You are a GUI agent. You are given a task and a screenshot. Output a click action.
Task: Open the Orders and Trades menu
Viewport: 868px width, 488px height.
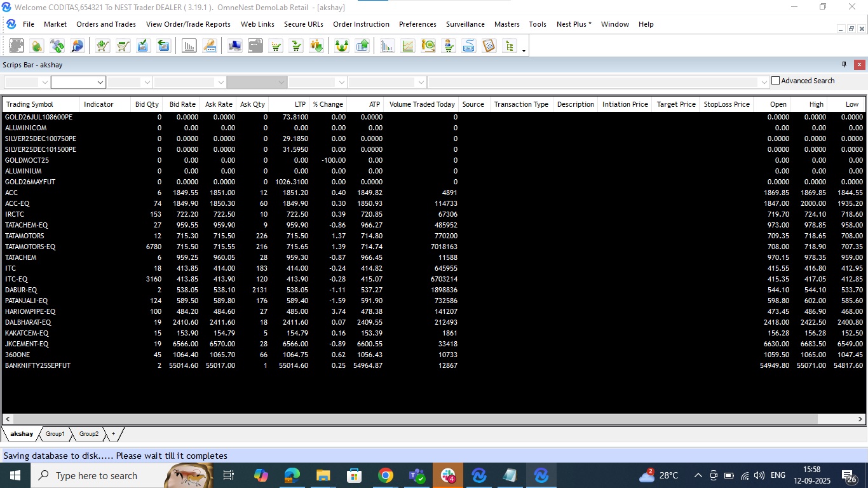106,24
